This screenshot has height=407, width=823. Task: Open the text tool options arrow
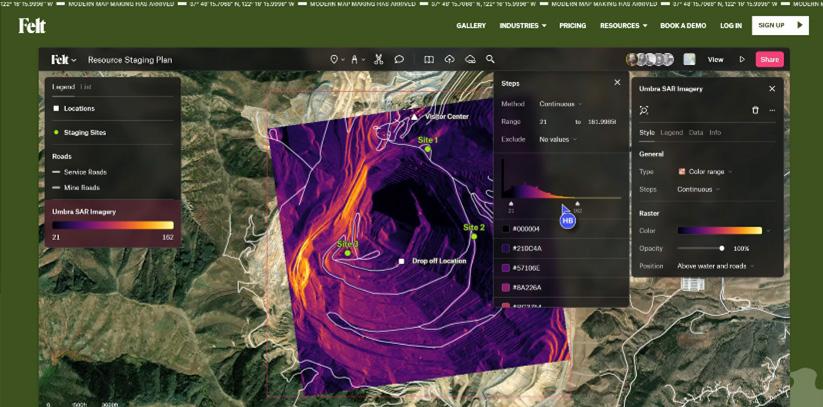(363, 60)
